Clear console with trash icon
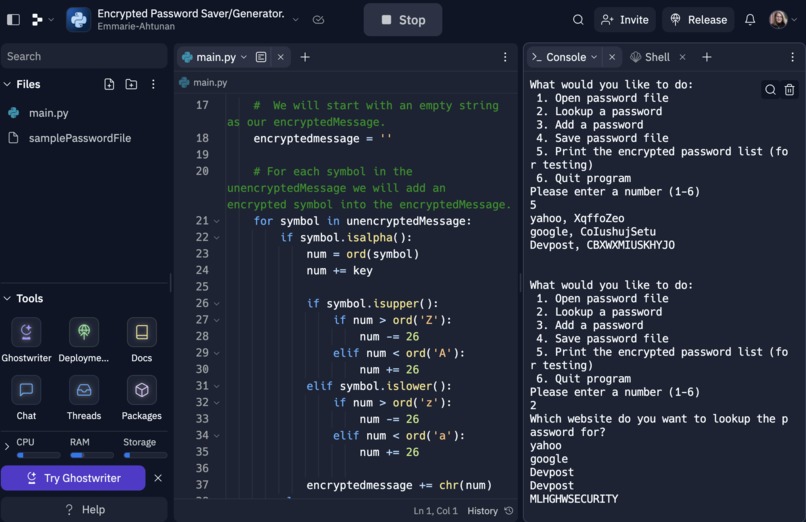The width and height of the screenshot is (806, 522). [x=789, y=89]
